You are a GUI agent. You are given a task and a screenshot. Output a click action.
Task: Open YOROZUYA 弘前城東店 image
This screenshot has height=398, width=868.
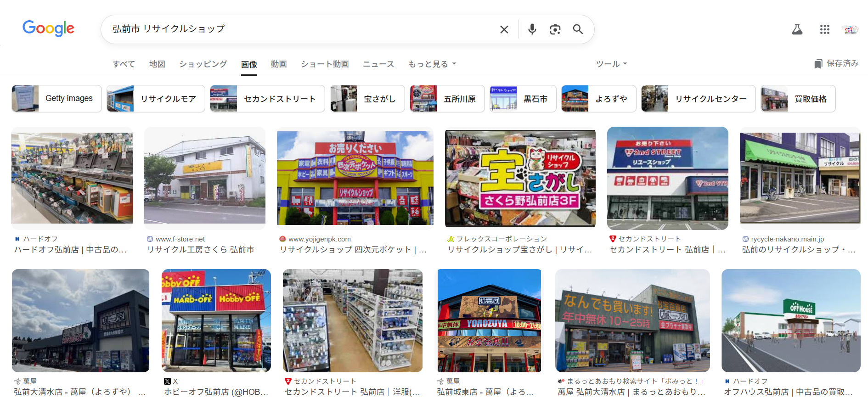point(489,320)
